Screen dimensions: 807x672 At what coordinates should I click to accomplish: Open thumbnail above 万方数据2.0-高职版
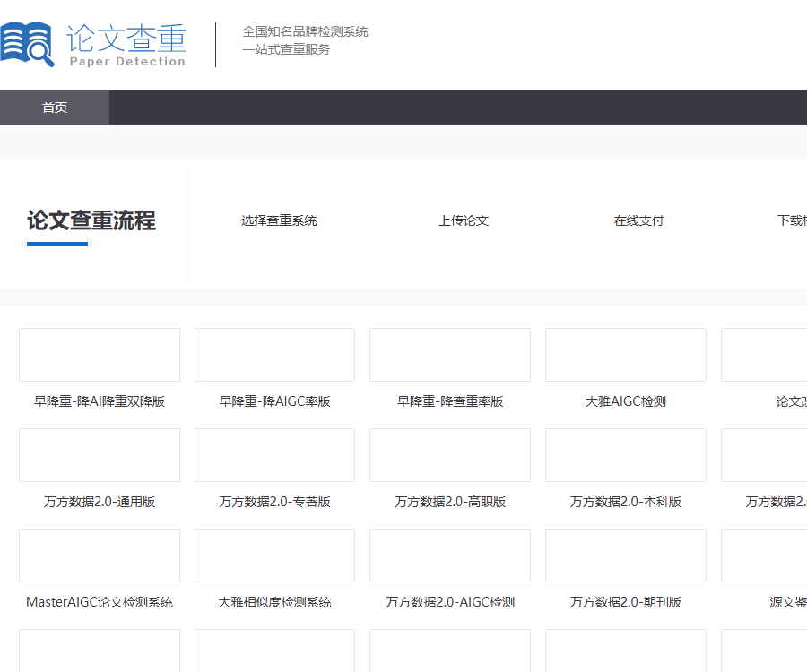coord(450,455)
